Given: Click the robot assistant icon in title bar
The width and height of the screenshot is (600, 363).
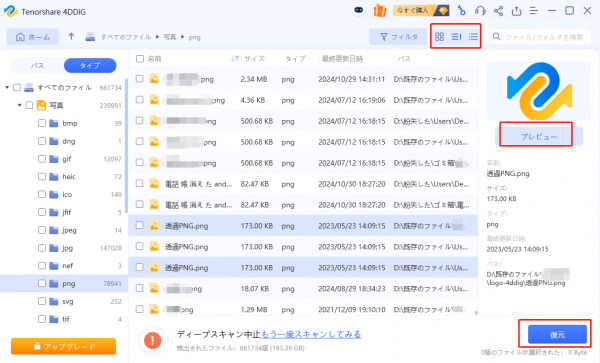Looking at the screenshot, I should (359, 10).
